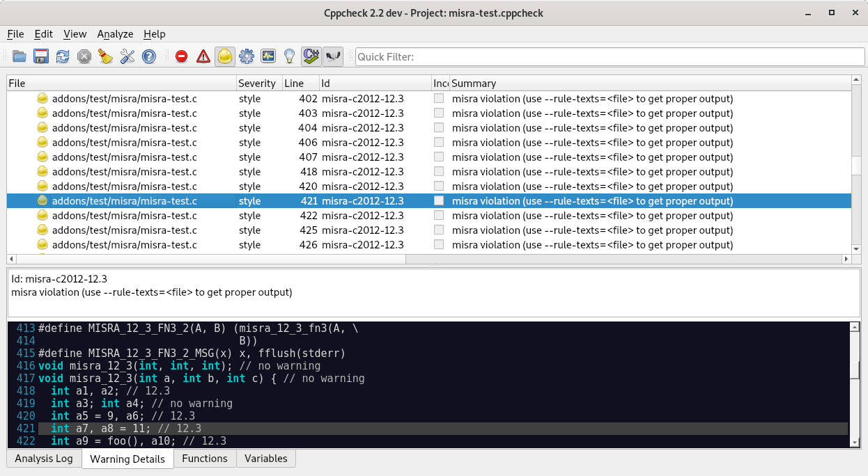
Task: Toggle the C++ Cppcheck results filter
Action: (311, 56)
